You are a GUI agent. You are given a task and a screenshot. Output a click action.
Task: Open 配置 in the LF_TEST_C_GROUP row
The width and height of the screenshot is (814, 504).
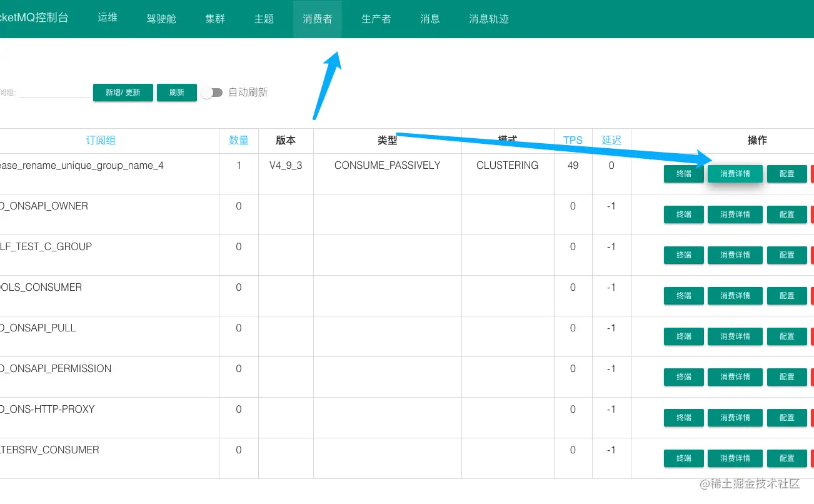(x=787, y=255)
